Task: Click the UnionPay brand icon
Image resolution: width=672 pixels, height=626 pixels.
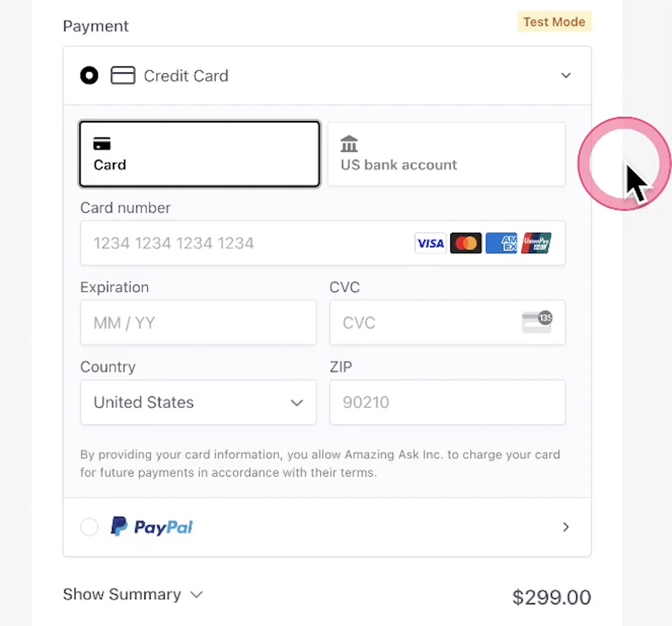Action: pyautogui.click(x=536, y=243)
